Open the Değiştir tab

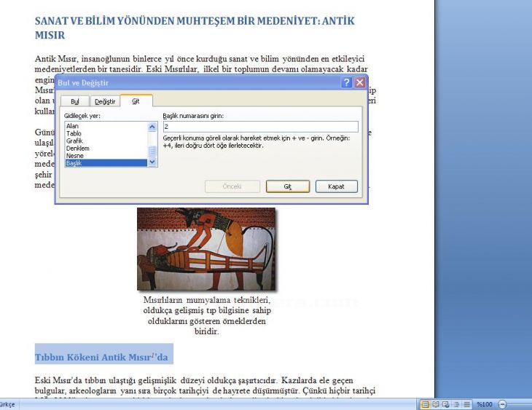click(x=105, y=101)
